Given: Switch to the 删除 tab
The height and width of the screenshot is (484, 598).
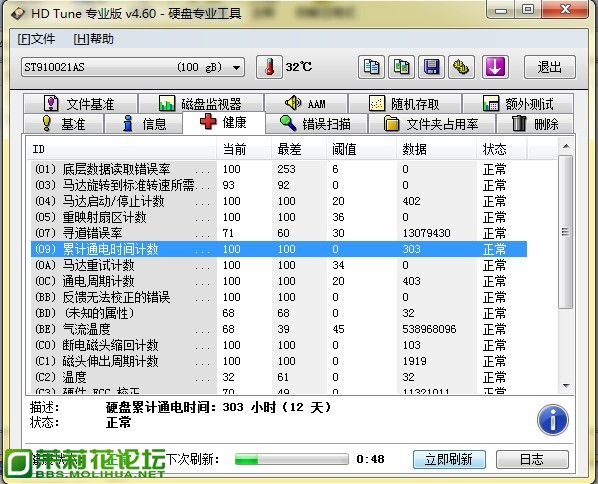Looking at the screenshot, I should tap(535, 124).
